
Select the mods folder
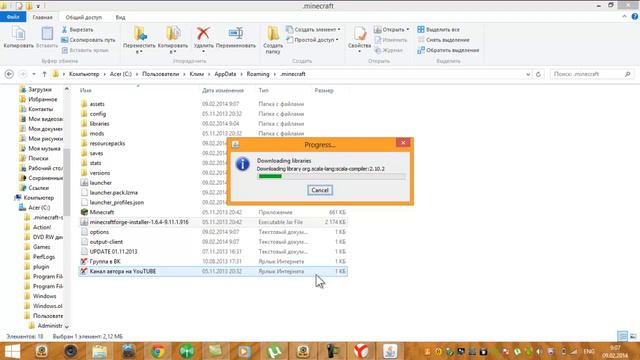[x=97, y=133]
